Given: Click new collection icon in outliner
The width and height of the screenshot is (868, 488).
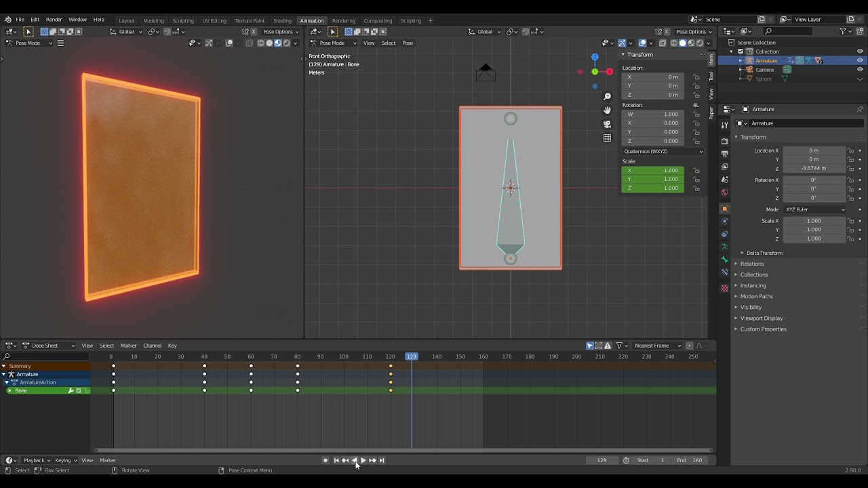Looking at the screenshot, I should click(860, 31).
